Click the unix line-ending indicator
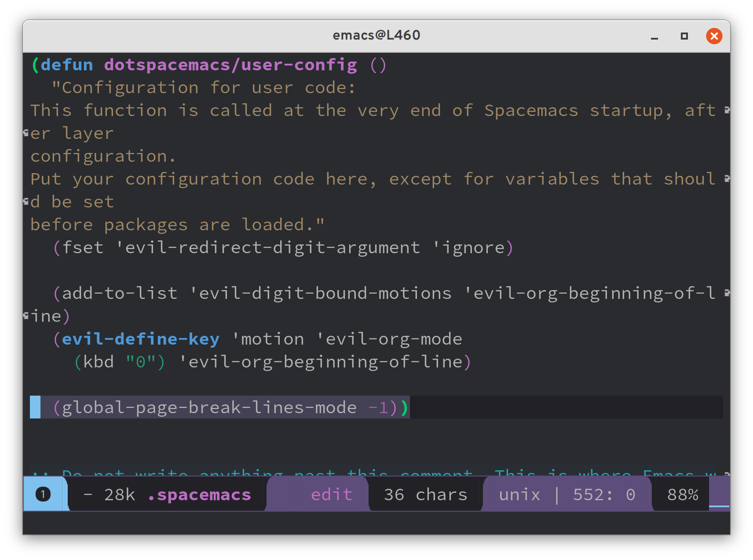 (x=519, y=494)
